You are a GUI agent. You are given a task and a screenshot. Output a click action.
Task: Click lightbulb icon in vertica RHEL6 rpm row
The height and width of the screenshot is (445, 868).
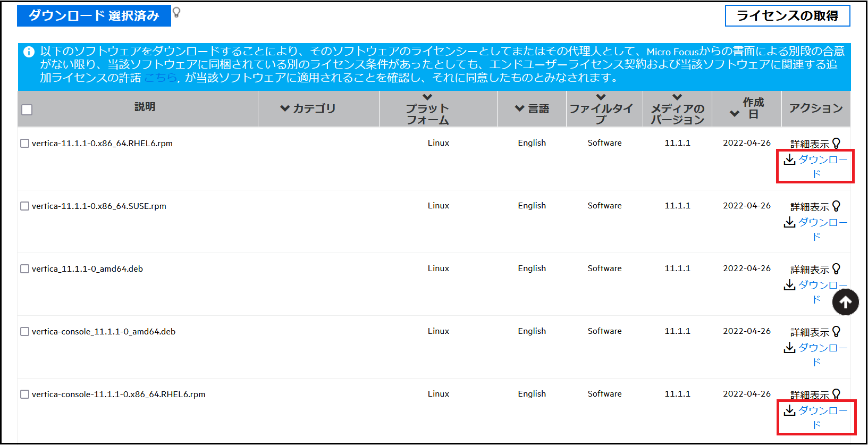coord(836,144)
